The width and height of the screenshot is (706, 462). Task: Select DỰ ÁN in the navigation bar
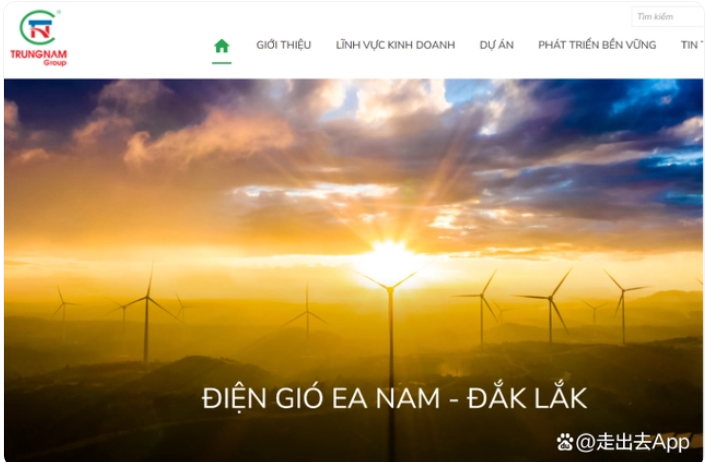click(x=496, y=45)
